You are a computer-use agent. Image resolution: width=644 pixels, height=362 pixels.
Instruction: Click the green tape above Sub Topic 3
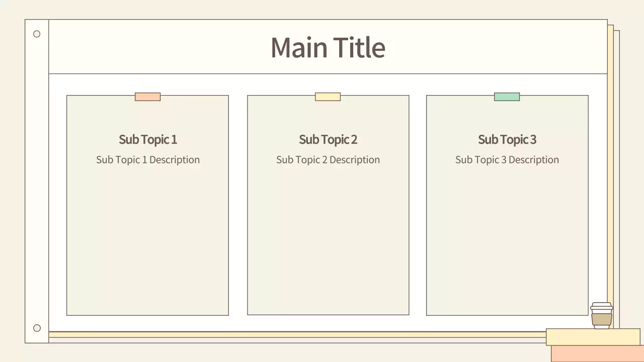point(507,97)
